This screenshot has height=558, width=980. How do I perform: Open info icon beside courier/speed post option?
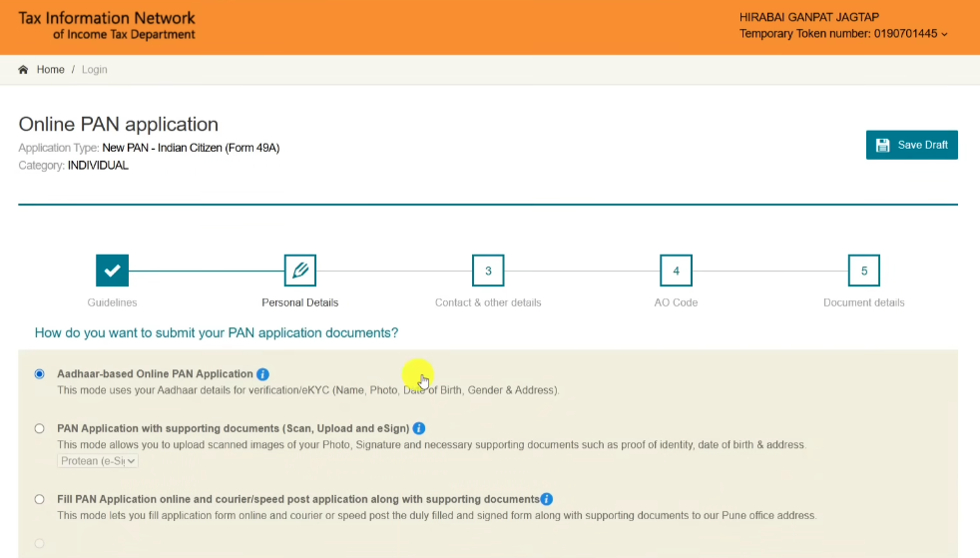click(547, 499)
